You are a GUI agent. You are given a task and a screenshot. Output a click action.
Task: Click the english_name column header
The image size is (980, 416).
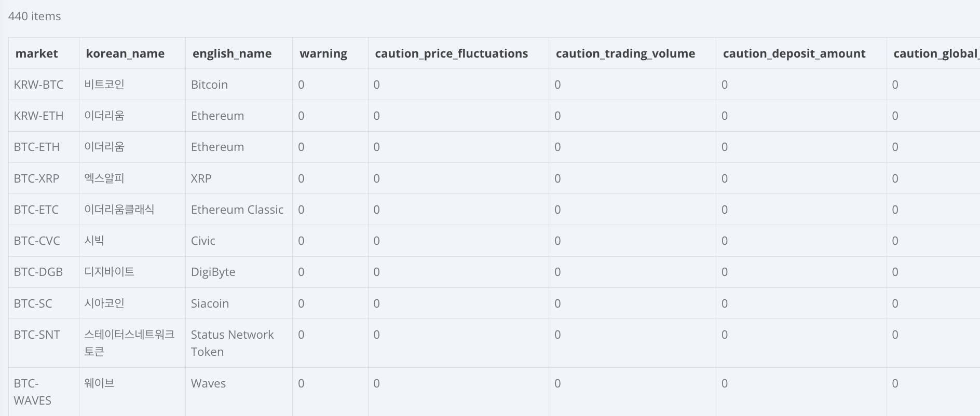point(232,53)
